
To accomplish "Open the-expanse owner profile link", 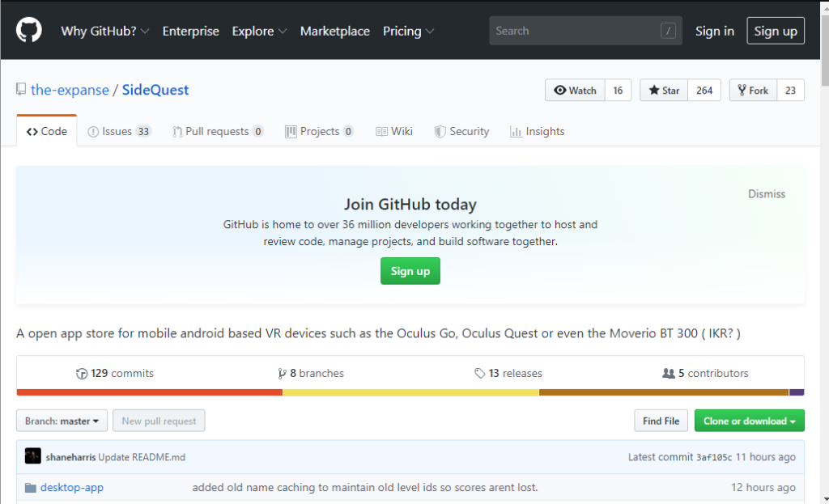I will pyautogui.click(x=70, y=90).
